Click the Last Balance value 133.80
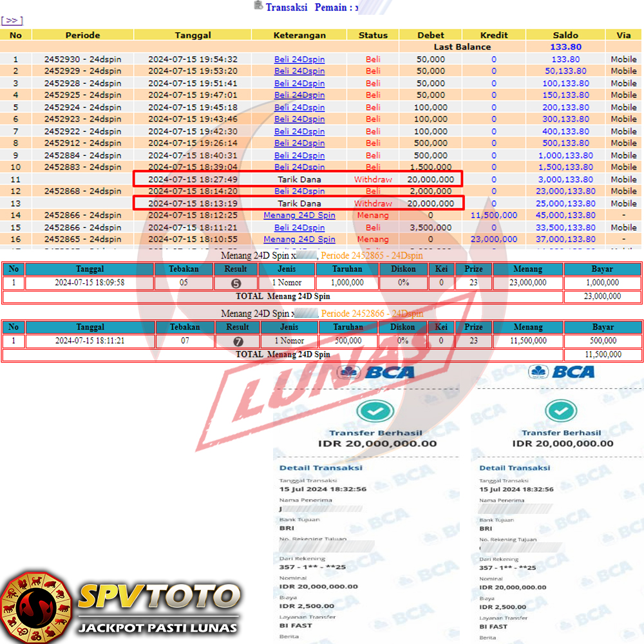This screenshot has height=644, width=644. (x=565, y=47)
